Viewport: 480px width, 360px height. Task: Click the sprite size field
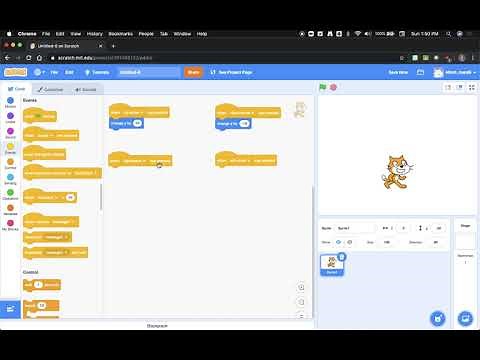[387, 242]
